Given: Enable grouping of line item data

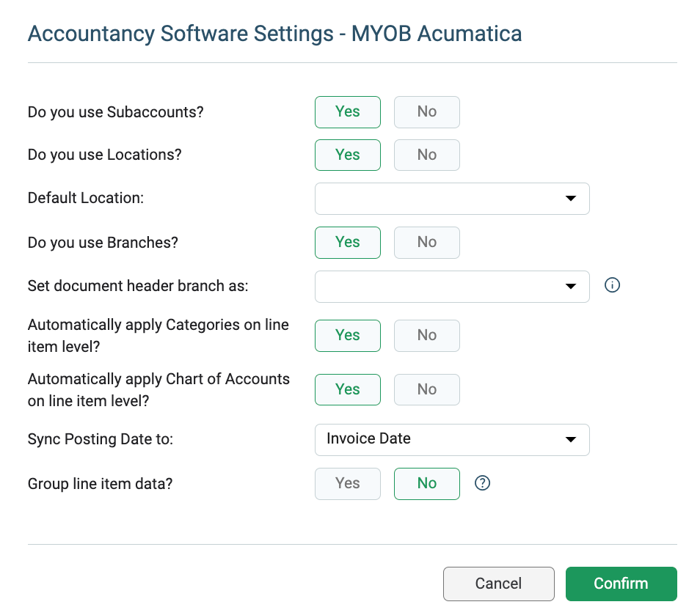Looking at the screenshot, I should click(x=347, y=483).
